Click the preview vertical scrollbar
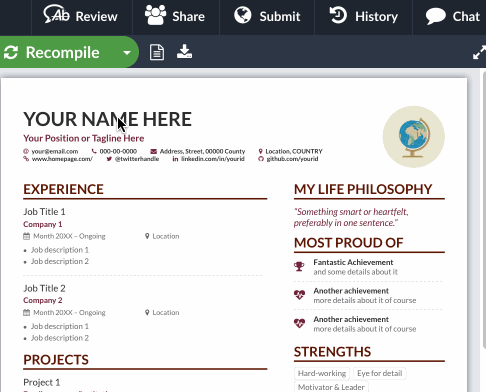This screenshot has width=486, height=392. [484, 210]
